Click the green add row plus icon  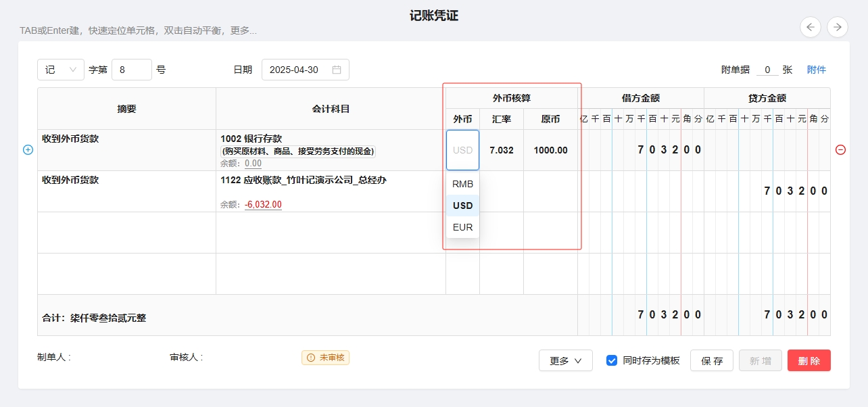28,150
